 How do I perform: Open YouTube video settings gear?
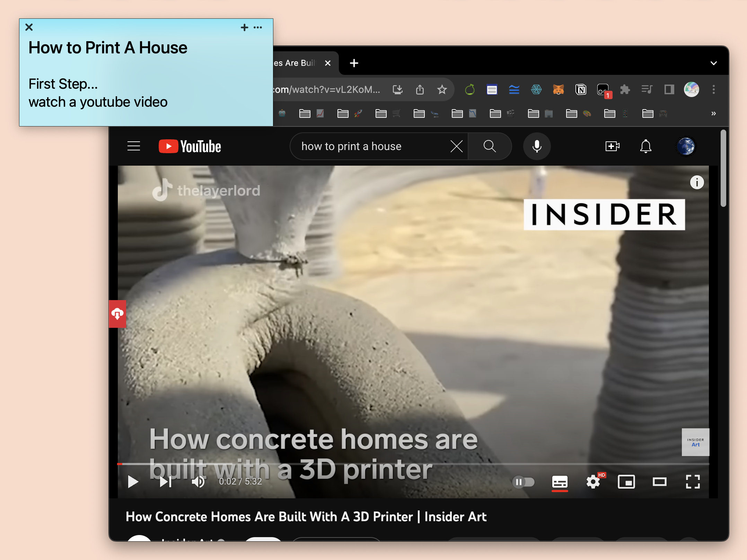point(594,482)
